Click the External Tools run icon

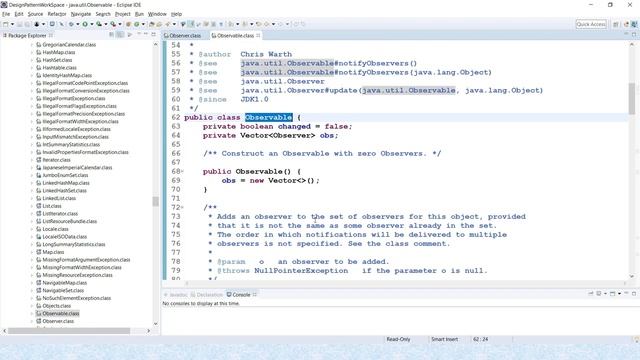tap(113, 24)
